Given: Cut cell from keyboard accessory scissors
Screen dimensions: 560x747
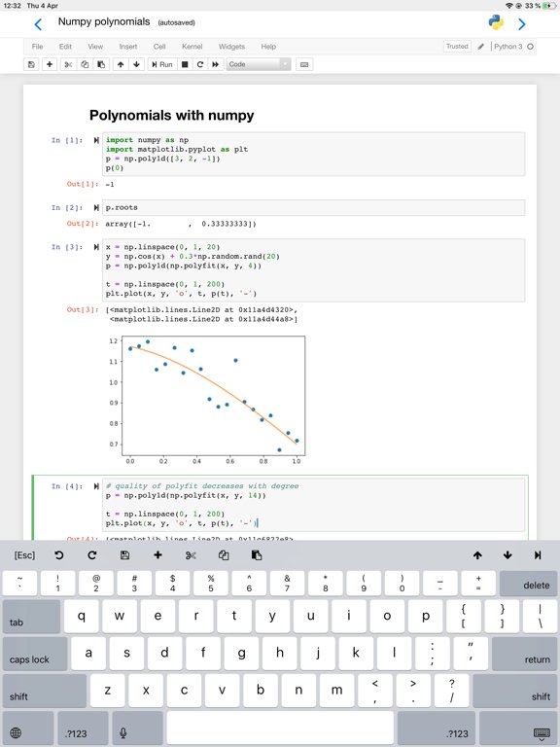Looking at the screenshot, I should tap(191, 555).
